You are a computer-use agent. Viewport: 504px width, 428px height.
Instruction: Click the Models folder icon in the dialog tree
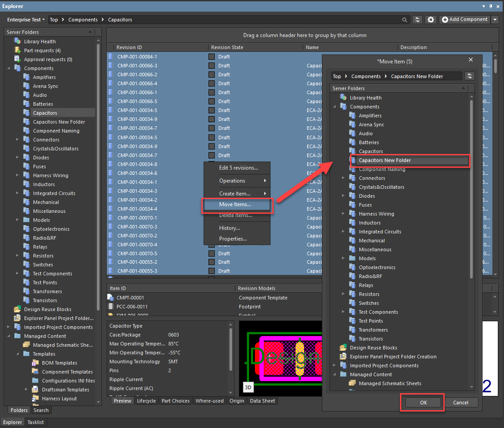click(352, 258)
